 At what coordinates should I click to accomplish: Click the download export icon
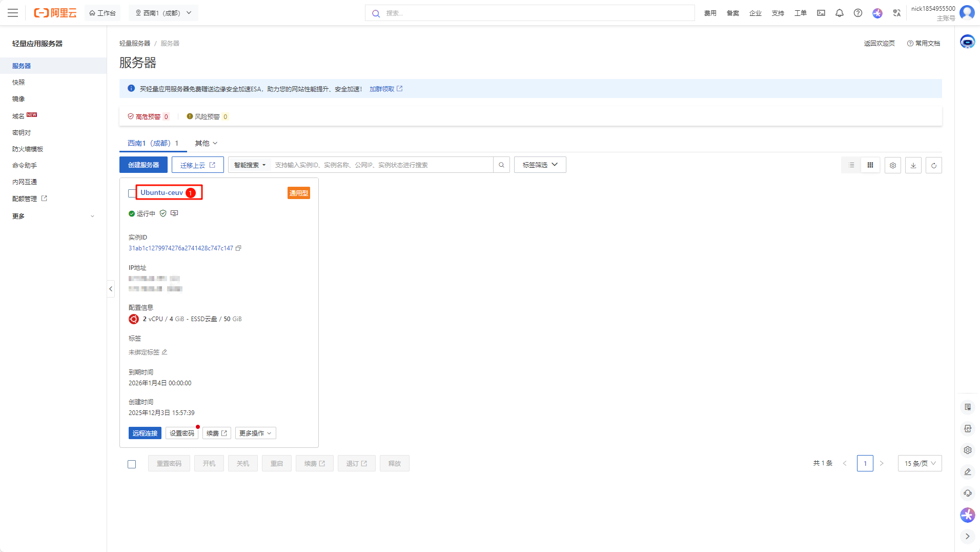click(913, 165)
